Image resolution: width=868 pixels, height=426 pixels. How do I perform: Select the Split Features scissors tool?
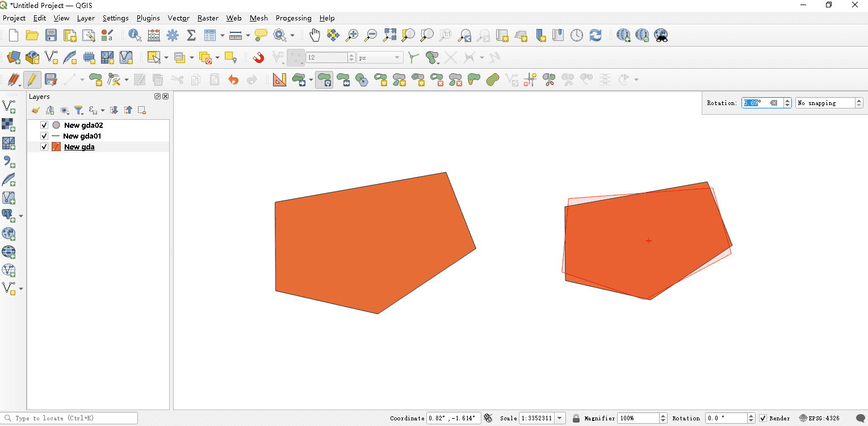(x=549, y=80)
